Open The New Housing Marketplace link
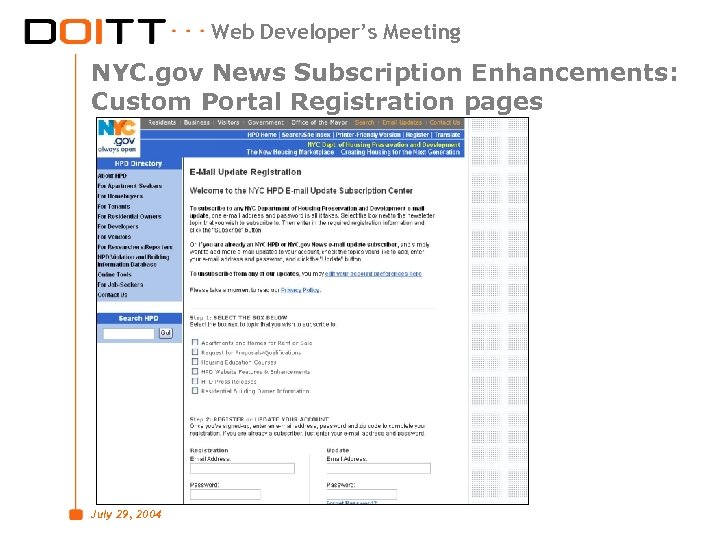 (x=290, y=152)
